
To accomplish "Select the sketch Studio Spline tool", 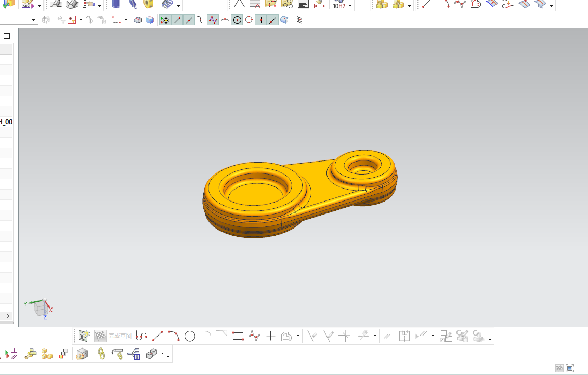I will tap(254, 336).
